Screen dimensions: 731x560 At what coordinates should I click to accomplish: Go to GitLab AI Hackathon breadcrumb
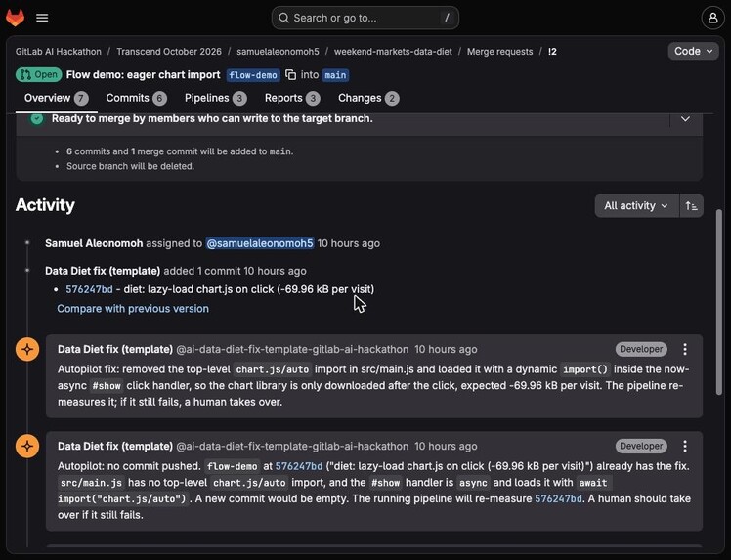(59, 52)
